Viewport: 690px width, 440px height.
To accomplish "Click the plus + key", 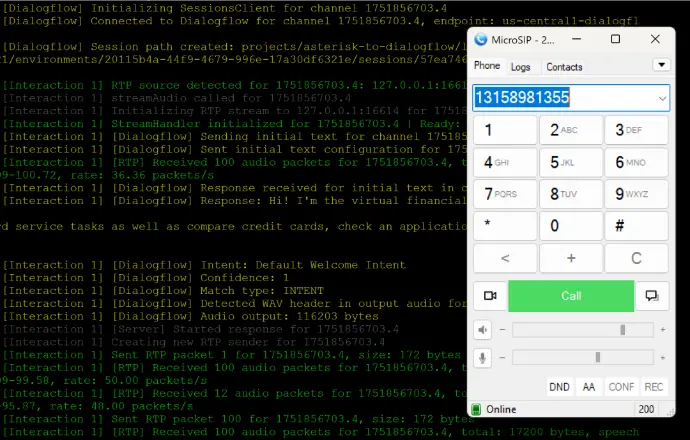I will point(571,258).
